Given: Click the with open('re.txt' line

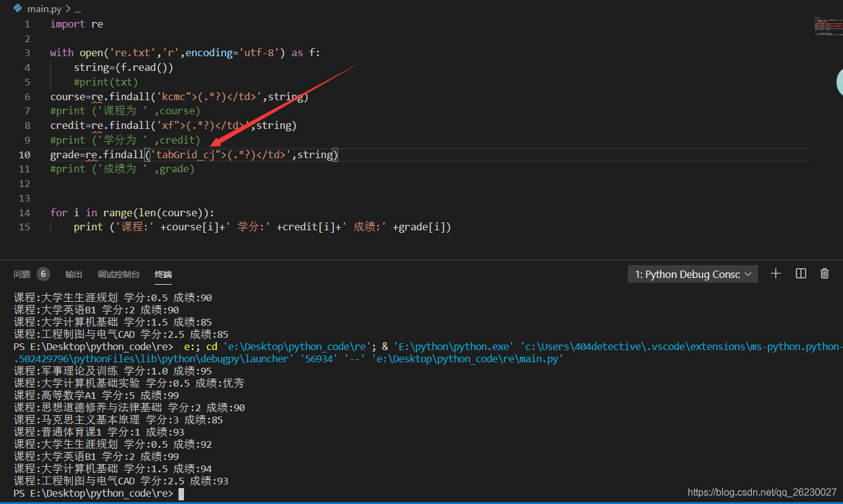Looking at the screenshot, I should pyautogui.click(x=185, y=53).
